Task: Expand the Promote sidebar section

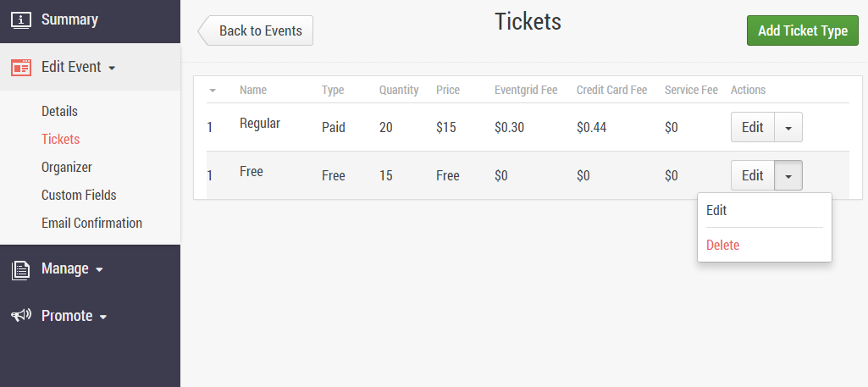Action: [75, 316]
